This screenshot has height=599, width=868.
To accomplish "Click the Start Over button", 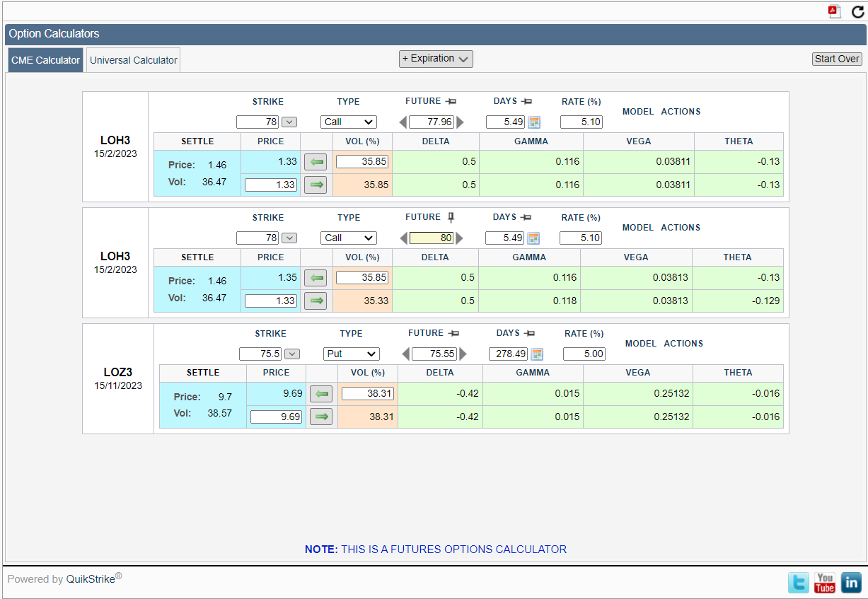I will 837,59.
